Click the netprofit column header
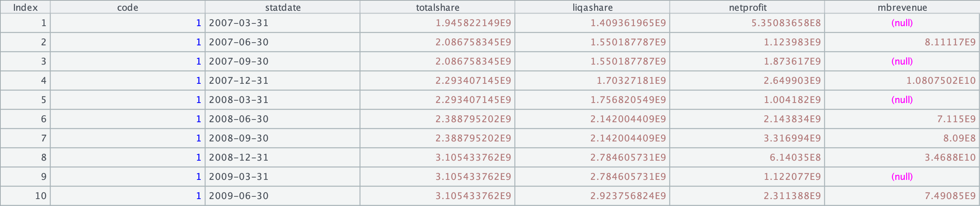980x206 pixels. click(747, 7)
